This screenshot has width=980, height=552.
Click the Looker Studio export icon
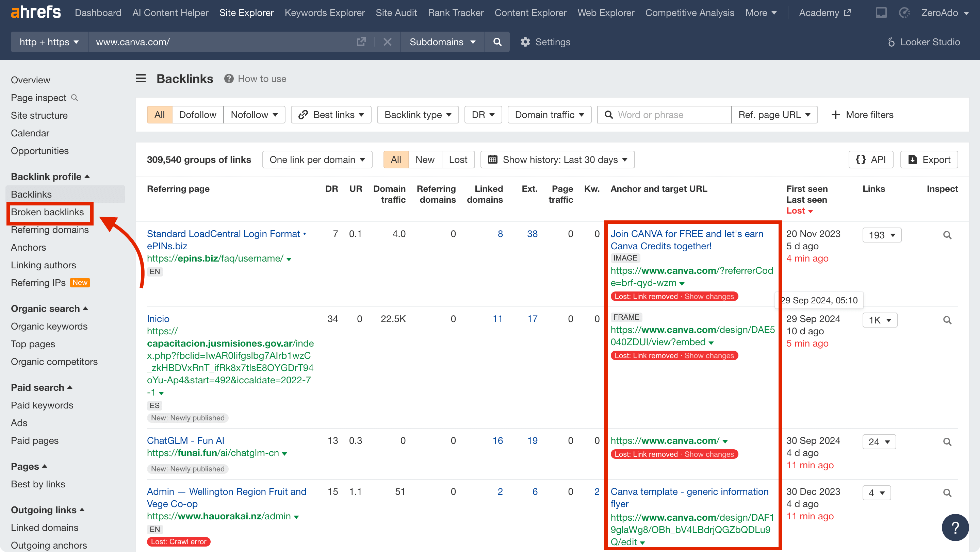tap(892, 42)
